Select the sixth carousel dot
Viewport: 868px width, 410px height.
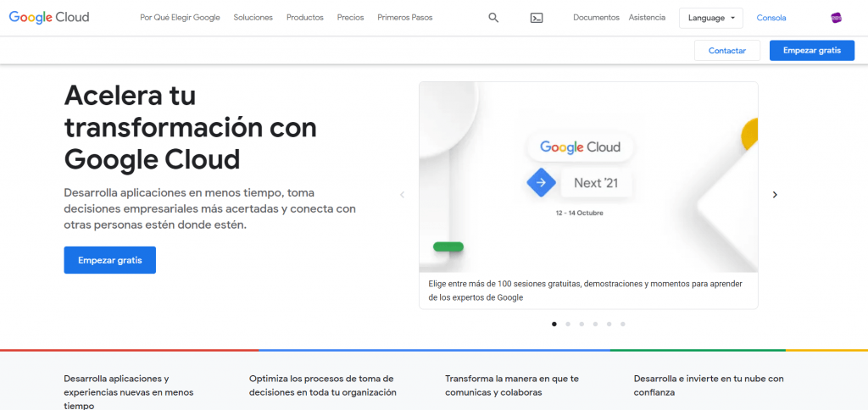623,324
